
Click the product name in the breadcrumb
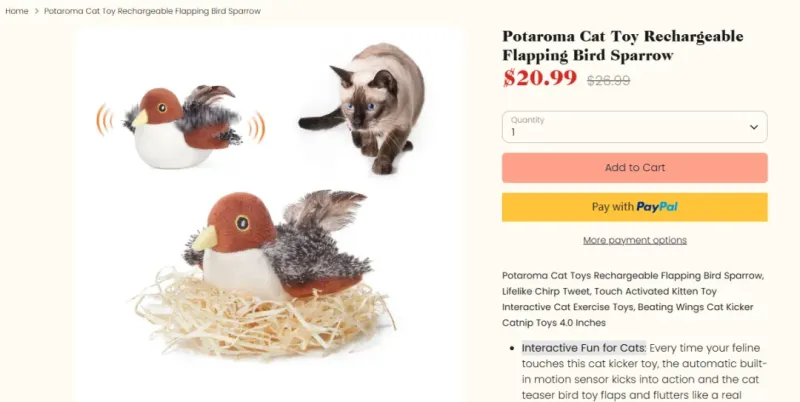(x=152, y=11)
